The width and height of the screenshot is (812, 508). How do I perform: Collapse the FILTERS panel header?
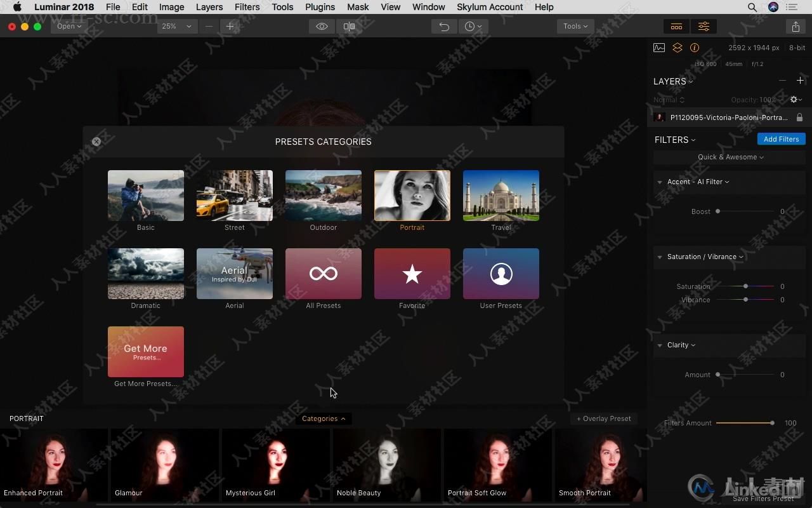675,140
